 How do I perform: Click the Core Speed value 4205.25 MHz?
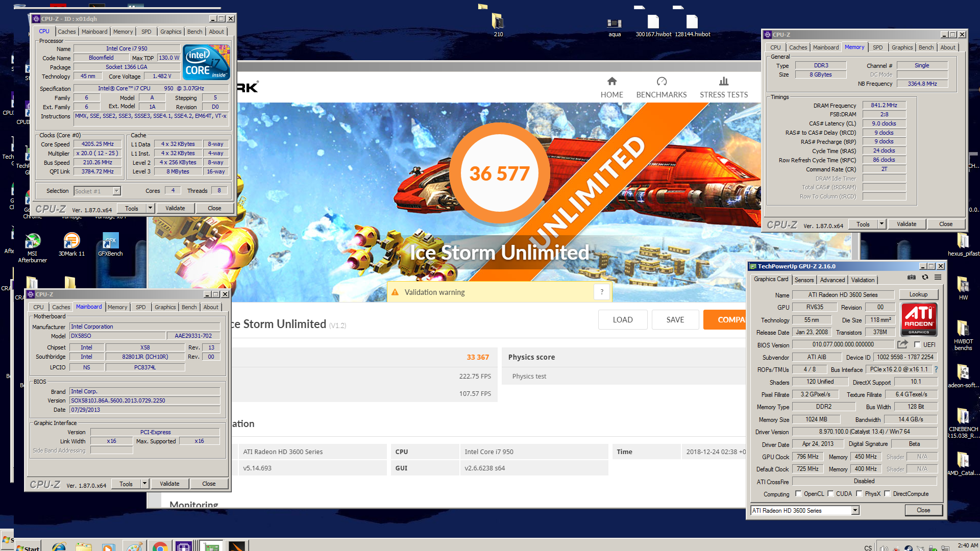tap(97, 144)
